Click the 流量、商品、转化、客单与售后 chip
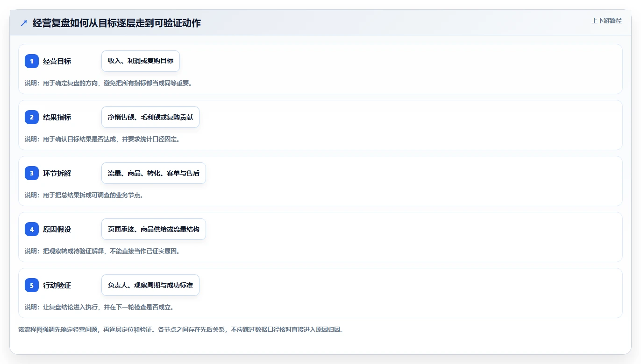This screenshot has width=641, height=364. (x=154, y=173)
